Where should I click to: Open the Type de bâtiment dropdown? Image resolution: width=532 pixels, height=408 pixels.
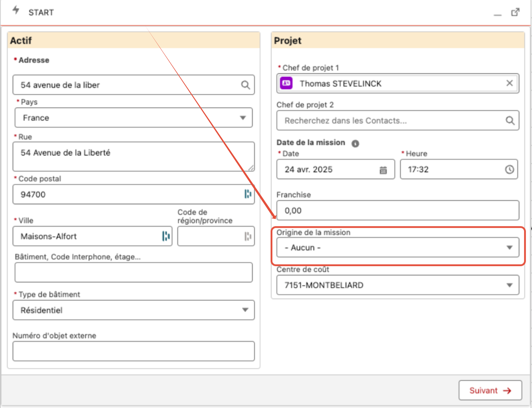pyautogui.click(x=134, y=310)
